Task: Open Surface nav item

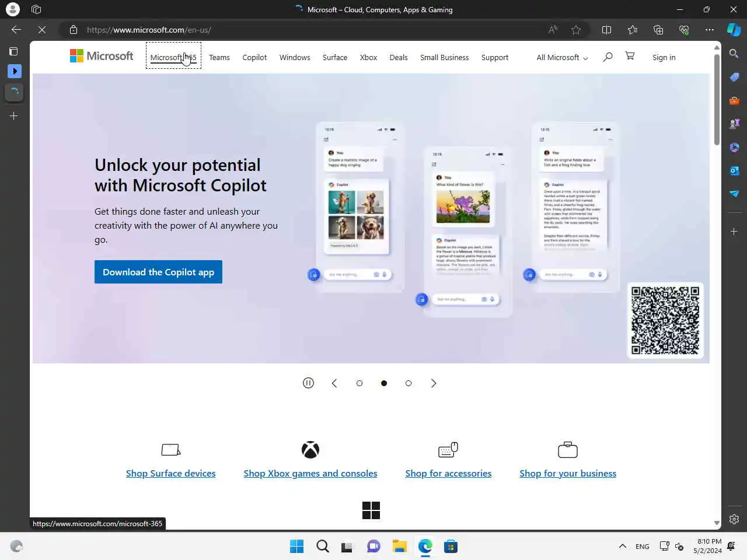Action: click(335, 57)
